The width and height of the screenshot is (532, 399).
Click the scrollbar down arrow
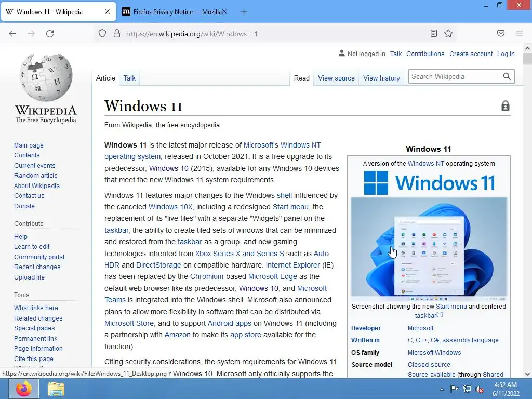pyautogui.click(x=528, y=374)
